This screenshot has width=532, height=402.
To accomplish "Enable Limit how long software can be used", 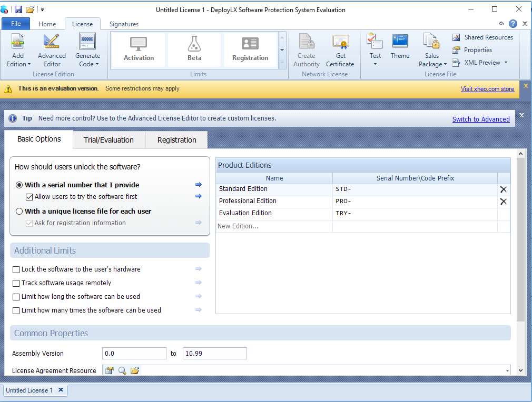I will (x=16, y=297).
